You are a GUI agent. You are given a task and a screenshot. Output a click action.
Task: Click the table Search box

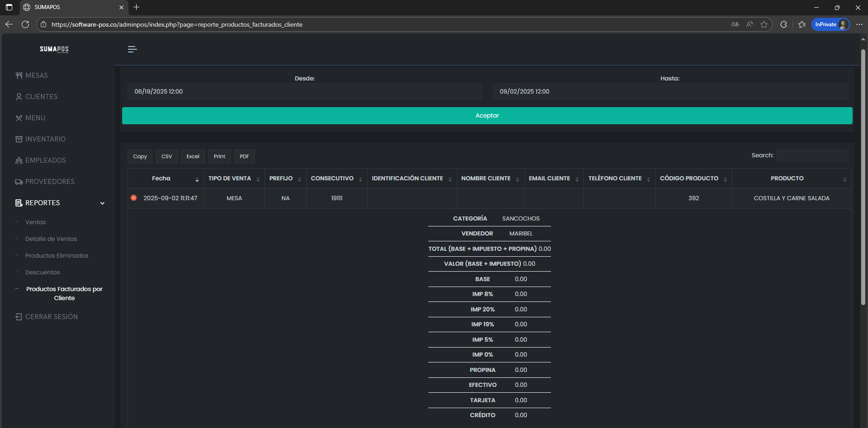[x=811, y=155]
